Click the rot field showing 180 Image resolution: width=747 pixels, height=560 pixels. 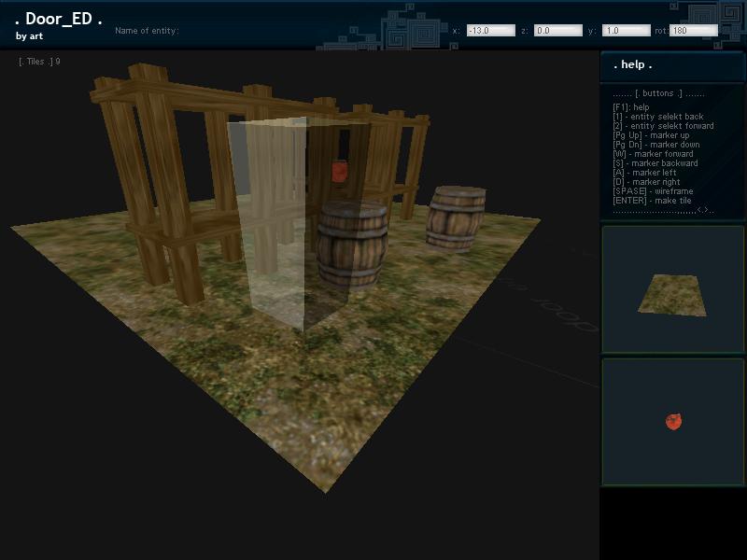pos(693,31)
